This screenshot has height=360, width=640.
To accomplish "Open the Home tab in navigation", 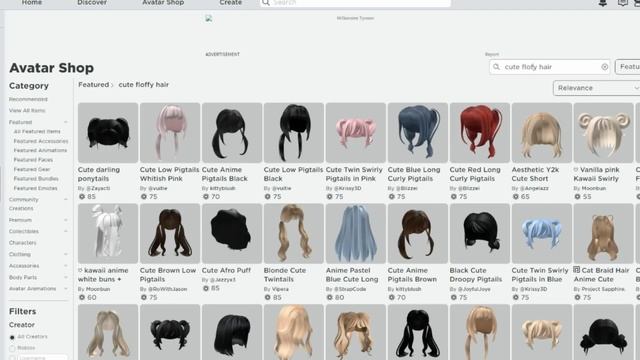I will (32, 2).
